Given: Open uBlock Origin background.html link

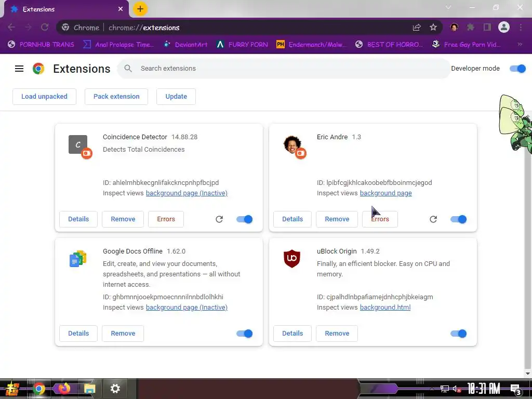Looking at the screenshot, I should coord(385,308).
